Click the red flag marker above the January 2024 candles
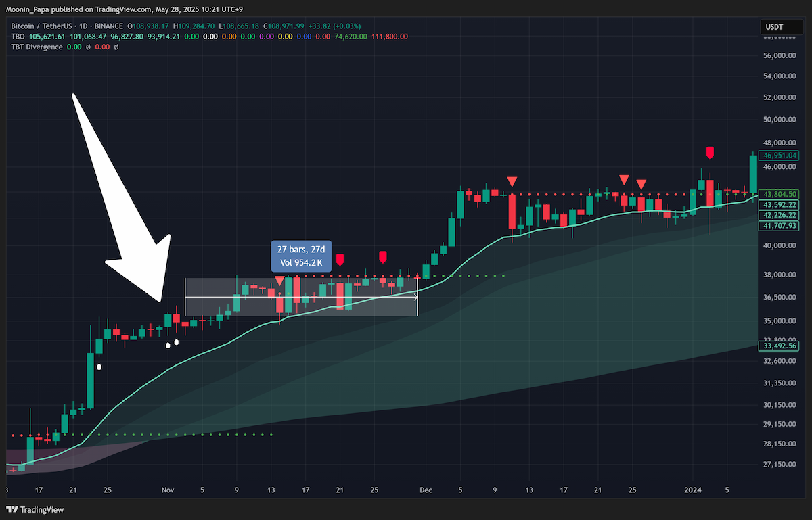Screen dimensions: 812x520 (710, 152)
